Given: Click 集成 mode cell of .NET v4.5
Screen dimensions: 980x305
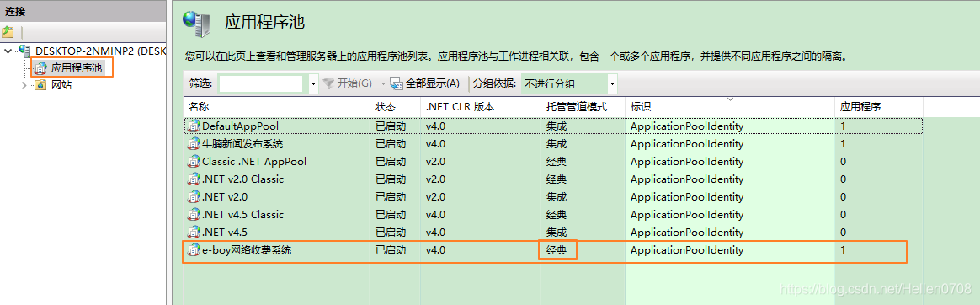Looking at the screenshot, I should tap(557, 232).
